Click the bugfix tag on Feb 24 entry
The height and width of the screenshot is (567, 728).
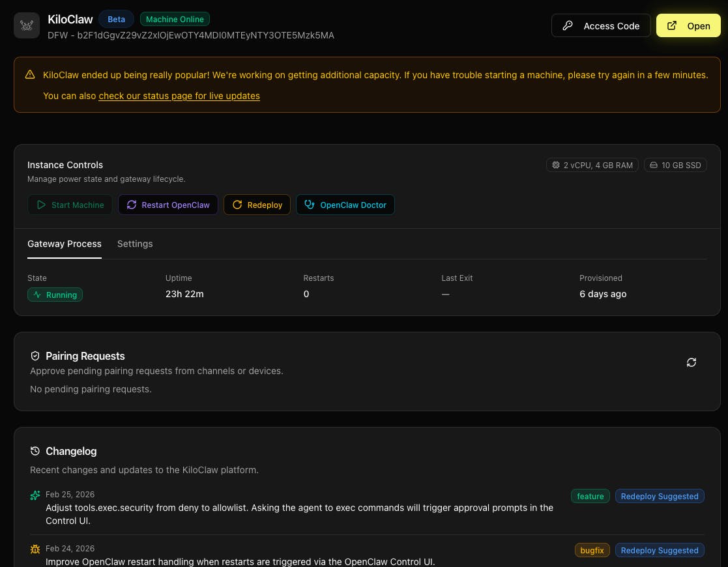point(592,550)
